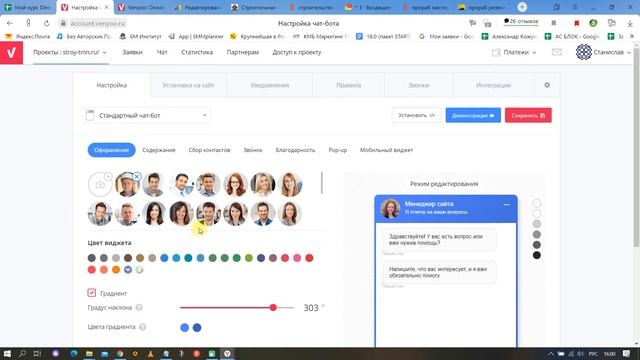
Task: Remove the uploaded avatar with X badge
Action: (137, 176)
